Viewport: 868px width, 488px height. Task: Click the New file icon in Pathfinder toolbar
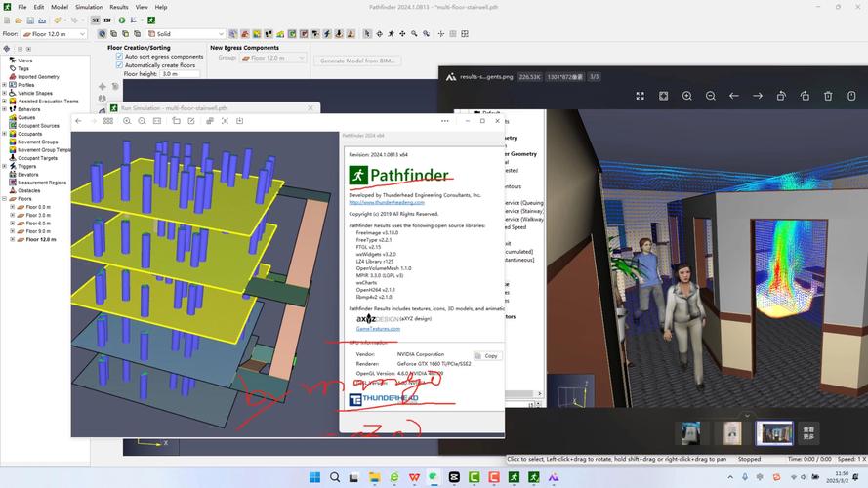pos(7,20)
